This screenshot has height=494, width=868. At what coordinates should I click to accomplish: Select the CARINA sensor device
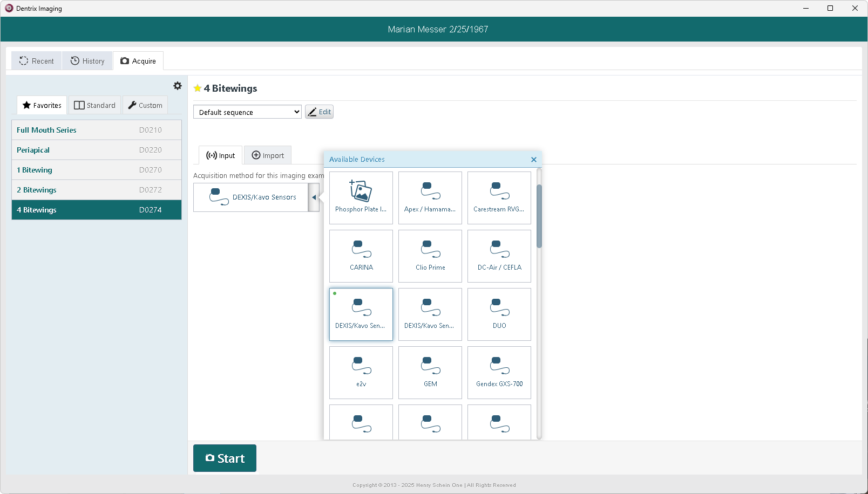[x=361, y=256]
